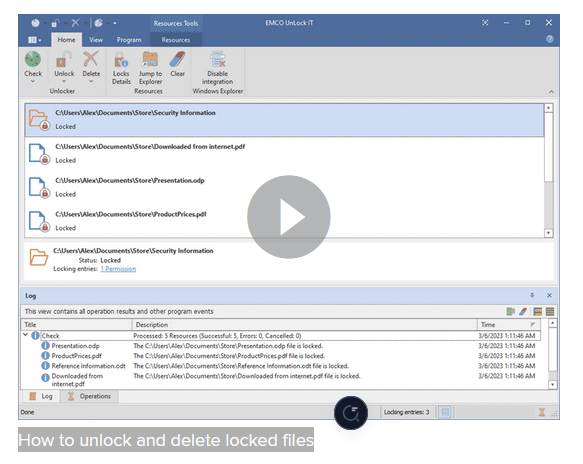Click the hourglass icon in status bar
This screenshot has height=464, width=583.
click(x=542, y=412)
